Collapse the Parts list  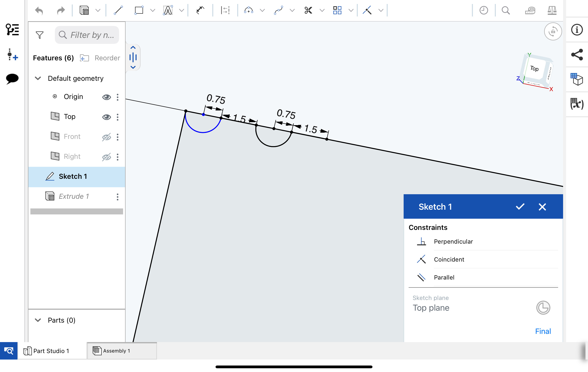(38, 320)
